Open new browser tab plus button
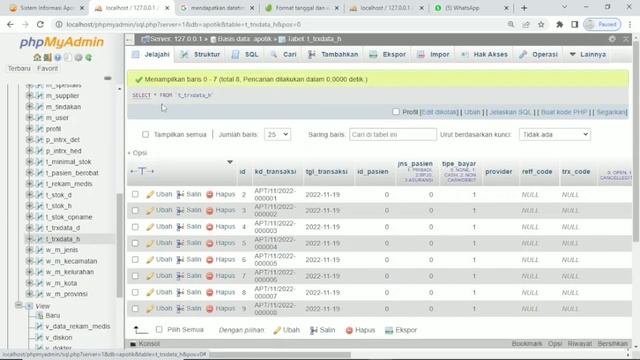The height and width of the screenshot is (360, 640). click(524, 8)
